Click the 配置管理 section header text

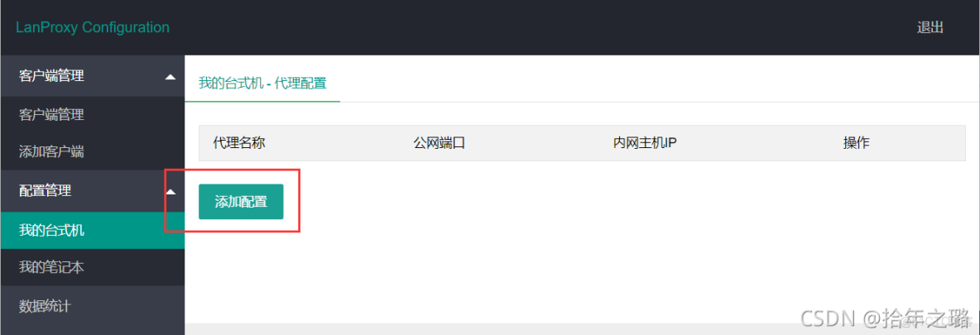pos(45,191)
